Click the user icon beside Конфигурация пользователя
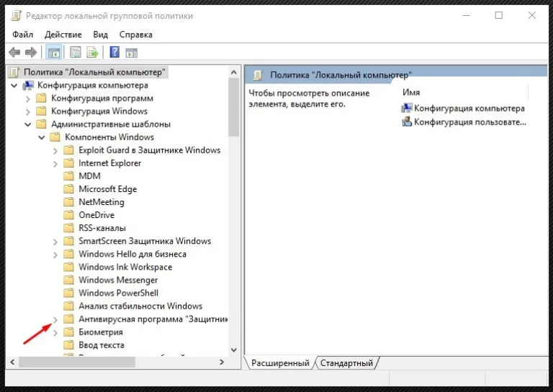The image size is (553, 392). coord(407,122)
